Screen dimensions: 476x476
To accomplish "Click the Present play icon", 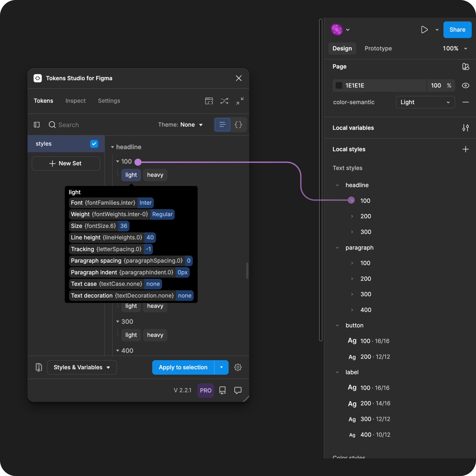I will click(424, 30).
